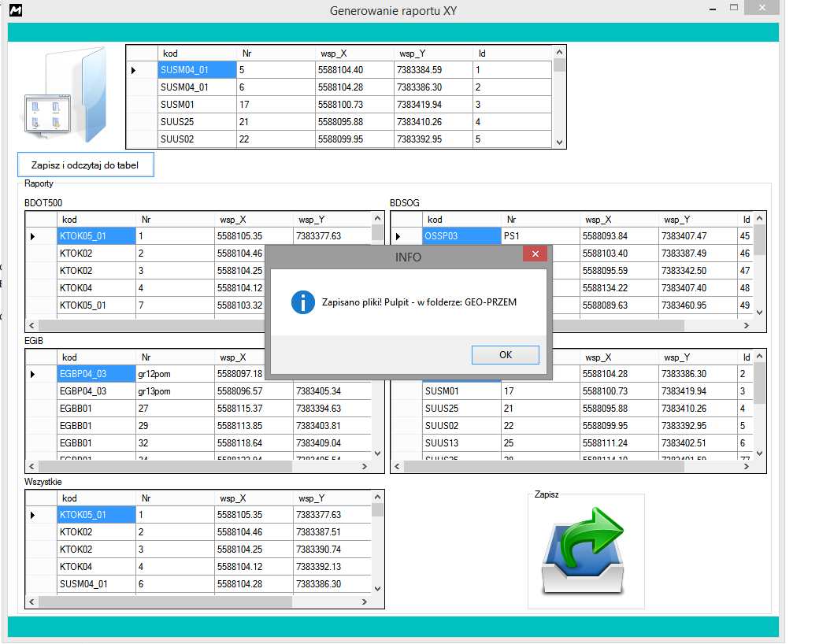
Task: Click the Zapisz i odczytaj do tabel button
Action: click(x=85, y=165)
